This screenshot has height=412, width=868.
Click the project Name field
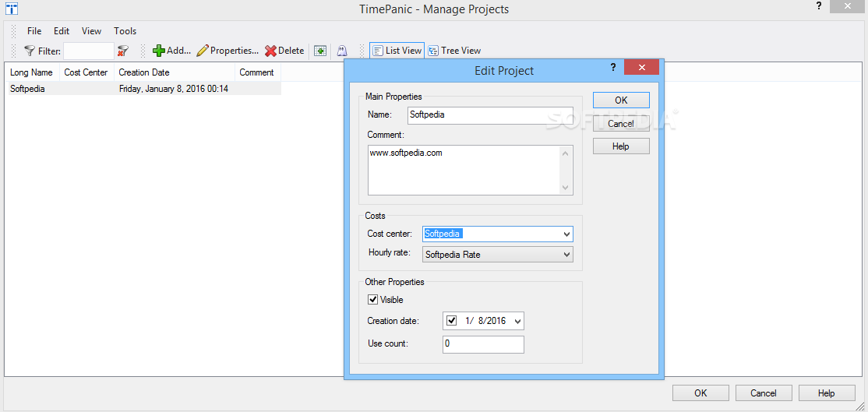tap(490, 115)
